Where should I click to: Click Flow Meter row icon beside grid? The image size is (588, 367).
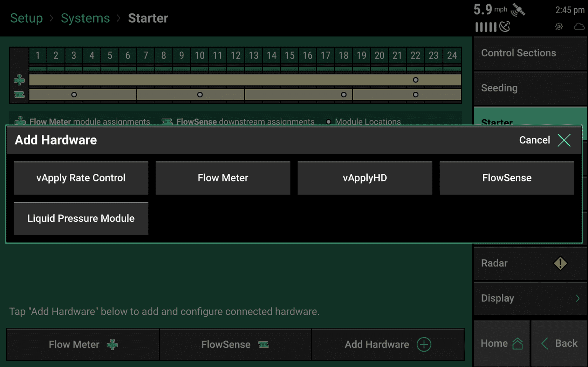[x=19, y=80]
